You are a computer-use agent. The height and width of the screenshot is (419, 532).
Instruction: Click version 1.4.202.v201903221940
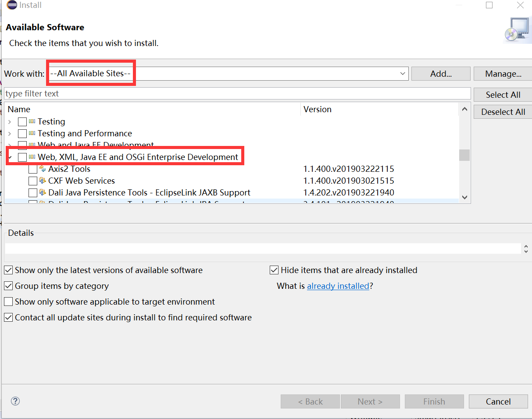pyautogui.click(x=349, y=192)
